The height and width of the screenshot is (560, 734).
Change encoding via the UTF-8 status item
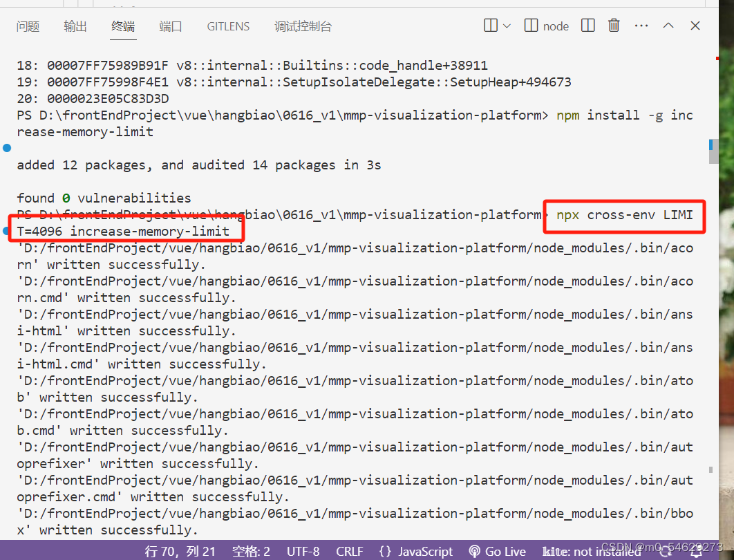click(x=303, y=551)
